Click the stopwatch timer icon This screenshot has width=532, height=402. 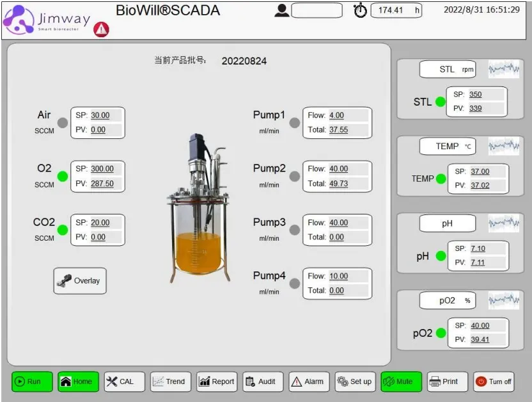click(x=361, y=11)
